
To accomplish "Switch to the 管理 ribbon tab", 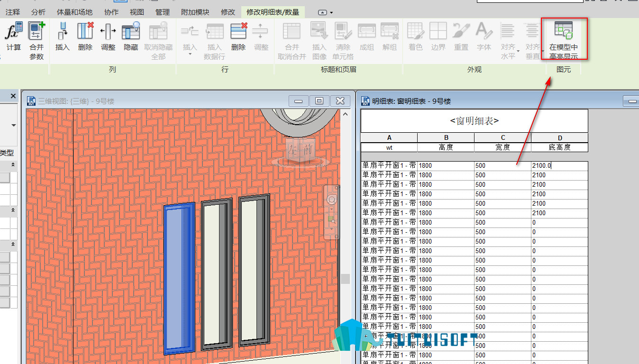I will tap(163, 12).
